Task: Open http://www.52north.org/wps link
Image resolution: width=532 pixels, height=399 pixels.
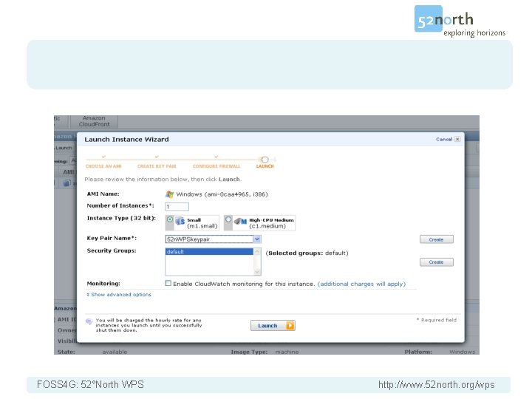Action: [x=437, y=384]
